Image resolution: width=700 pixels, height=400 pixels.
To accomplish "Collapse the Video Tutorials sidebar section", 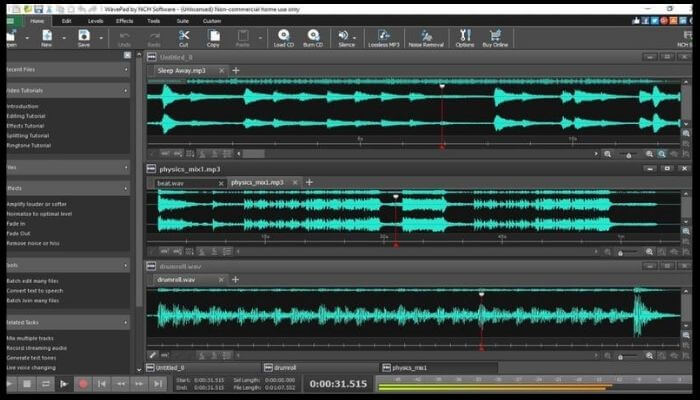I will click(x=126, y=90).
